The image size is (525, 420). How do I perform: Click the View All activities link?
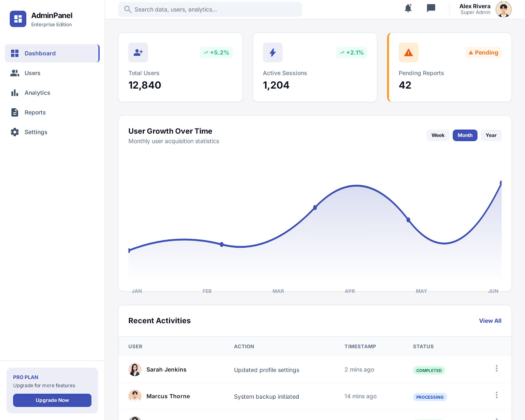(x=490, y=321)
